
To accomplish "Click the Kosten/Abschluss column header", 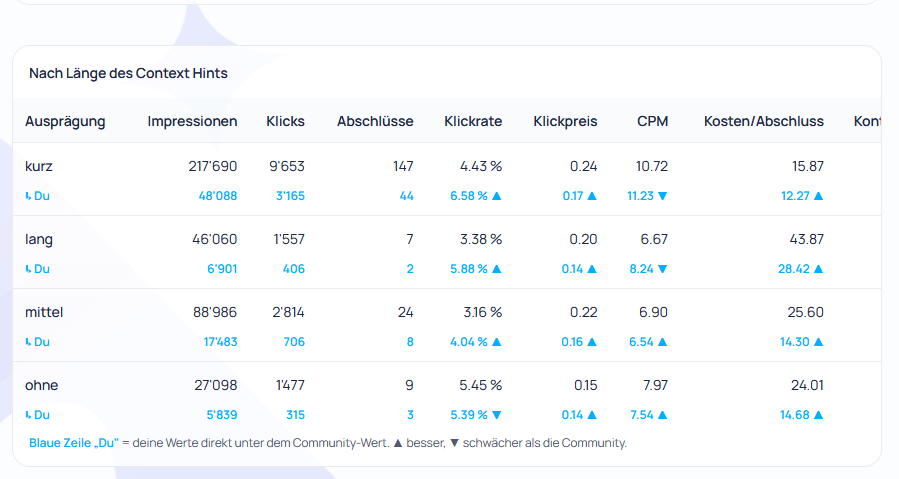I will 764,121.
